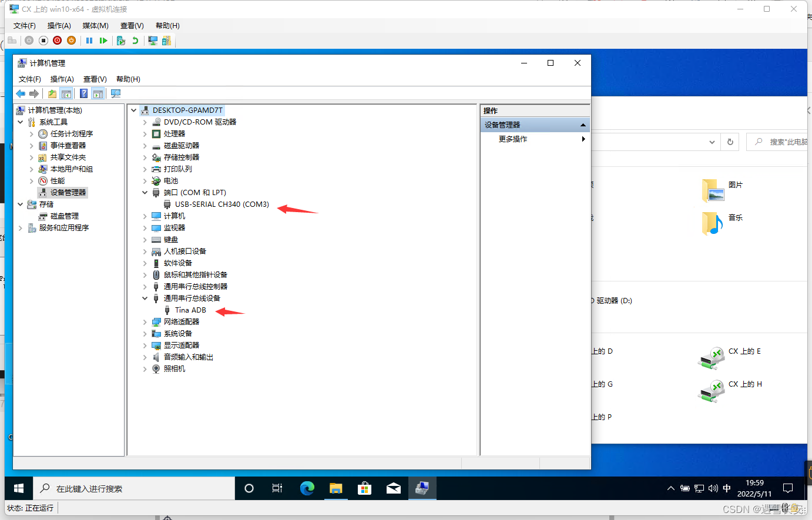
Task: Click 显示适配器 category icon
Action: [x=156, y=345]
